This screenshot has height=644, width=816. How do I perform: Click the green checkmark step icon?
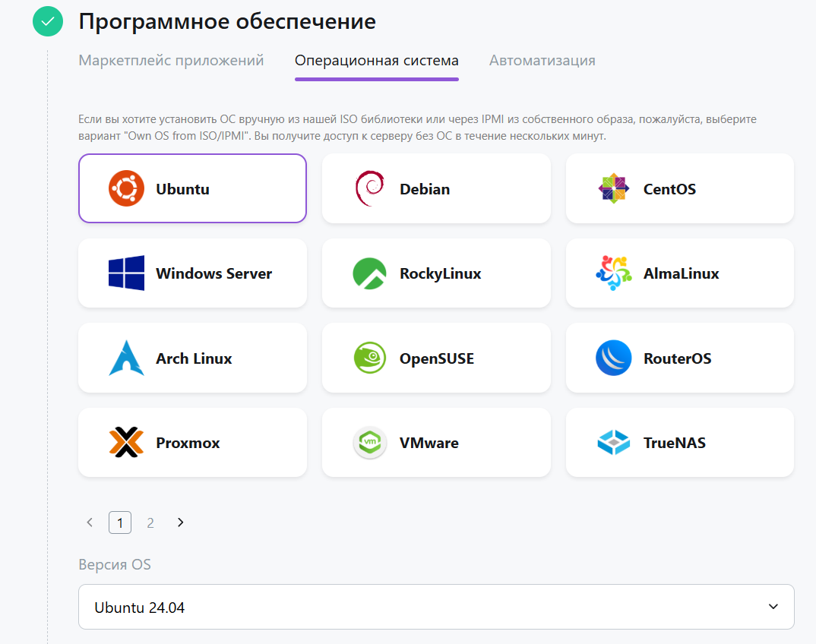coord(47,21)
